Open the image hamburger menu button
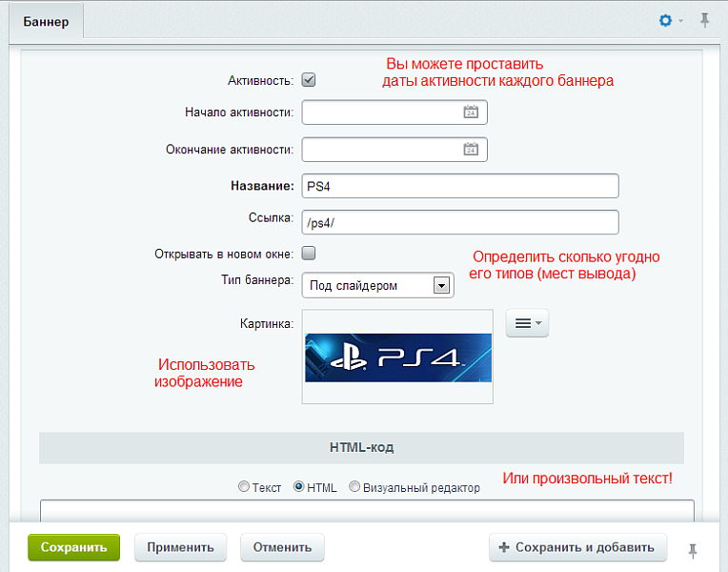 pyautogui.click(x=527, y=323)
